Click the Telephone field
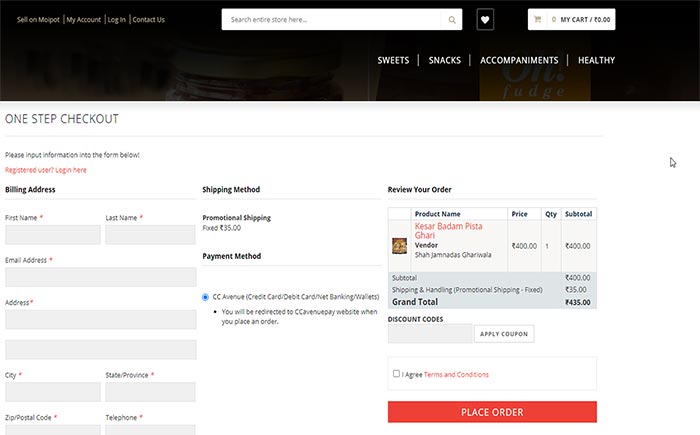Viewport: 700px width, 435px height. [150, 430]
